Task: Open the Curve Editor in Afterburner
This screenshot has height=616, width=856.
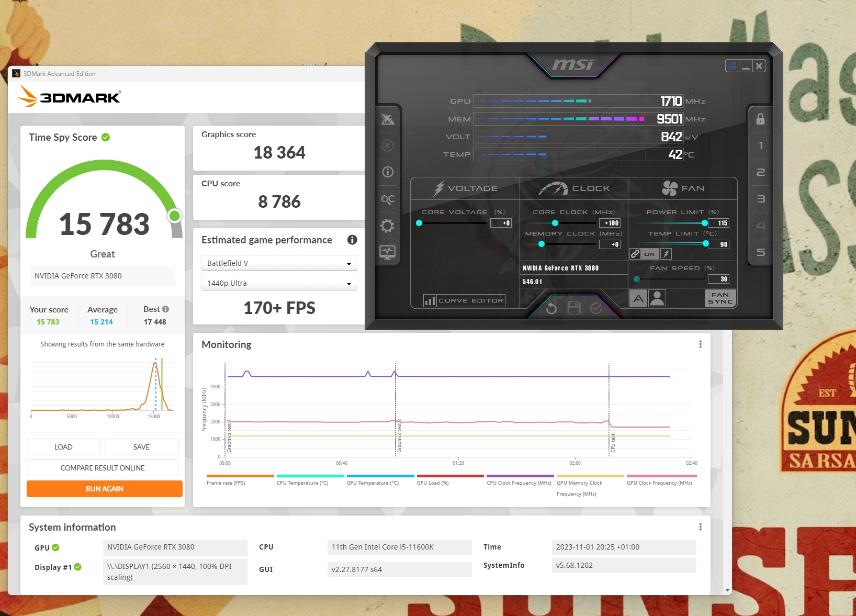Action: point(464,300)
